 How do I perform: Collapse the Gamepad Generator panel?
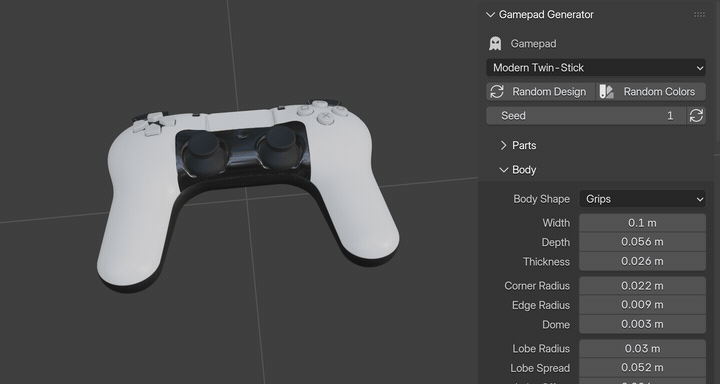(x=490, y=15)
